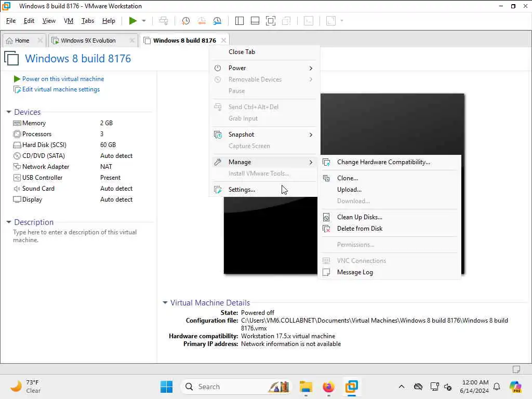Screen dimensions: 532x399
Task: Expand the Power submenu
Action: (264, 68)
